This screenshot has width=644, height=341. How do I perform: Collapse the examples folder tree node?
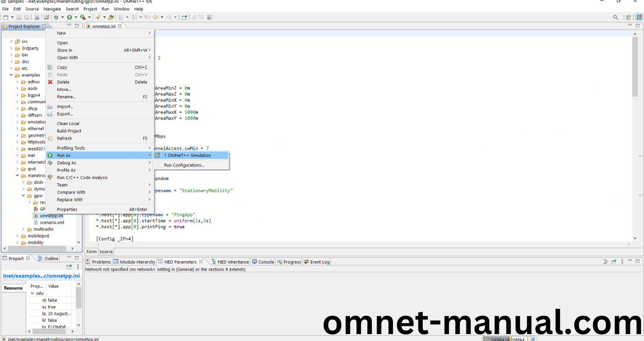pyautogui.click(x=12, y=75)
